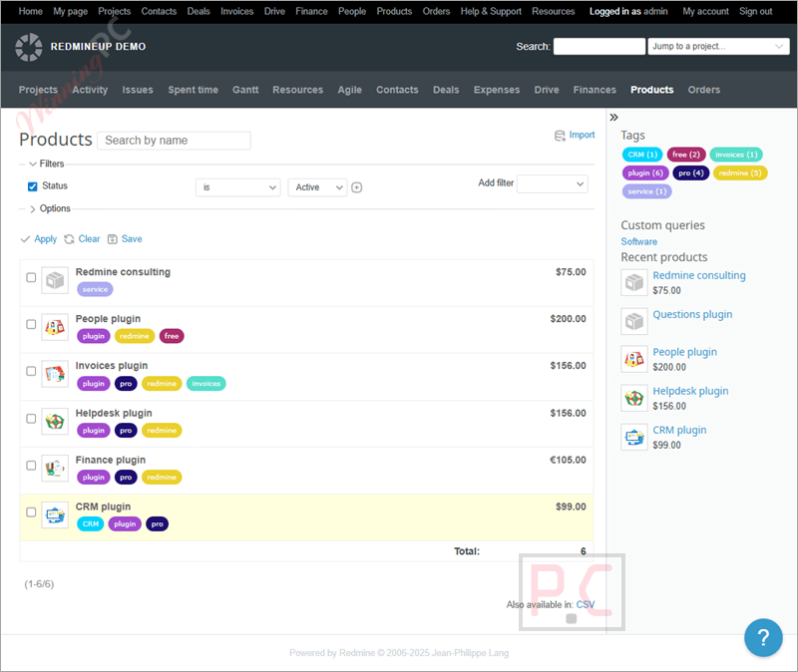The height and width of the screenshot is (672, 798).
Task: Open the Finance plugin icon in list
Action: pos(55,468)
